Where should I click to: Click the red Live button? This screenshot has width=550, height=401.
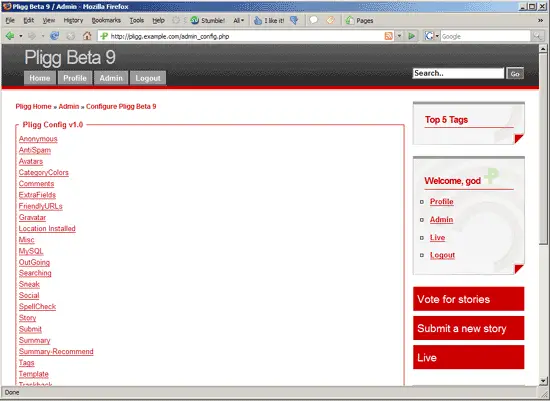(x=469, y=357)
